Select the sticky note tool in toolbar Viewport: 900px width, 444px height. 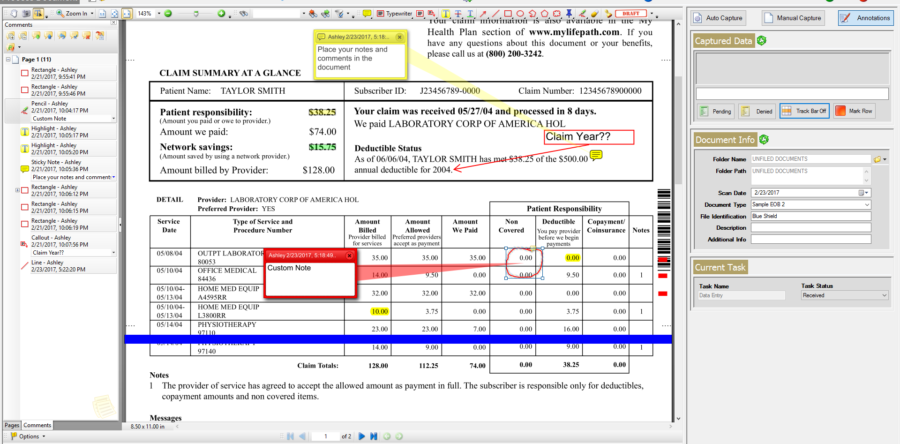pos(367,14)
